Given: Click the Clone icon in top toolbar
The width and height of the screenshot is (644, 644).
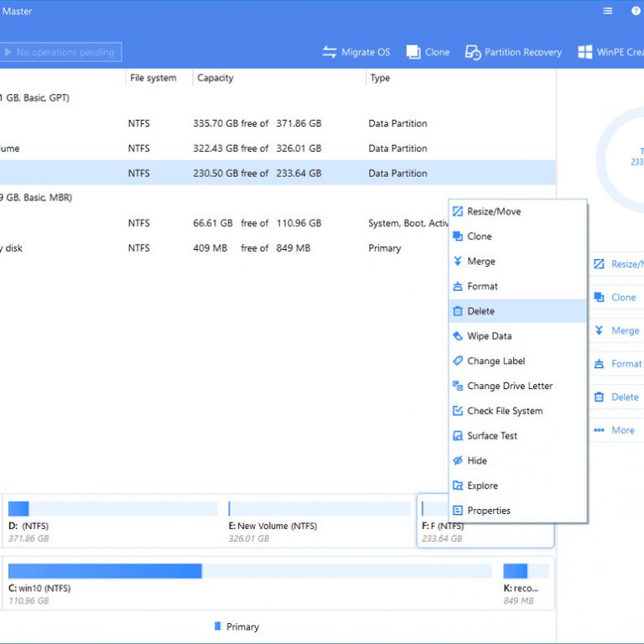Looking at the screenshot, I should [413, 52].
